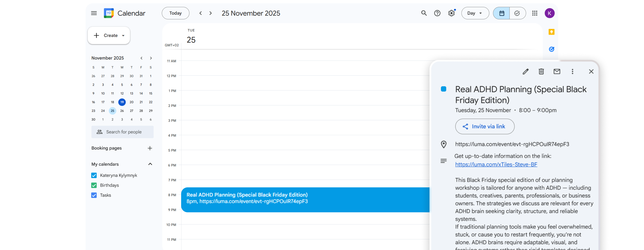
Task: Click the pencil edit event icon
Action: (x=525, y=72)
